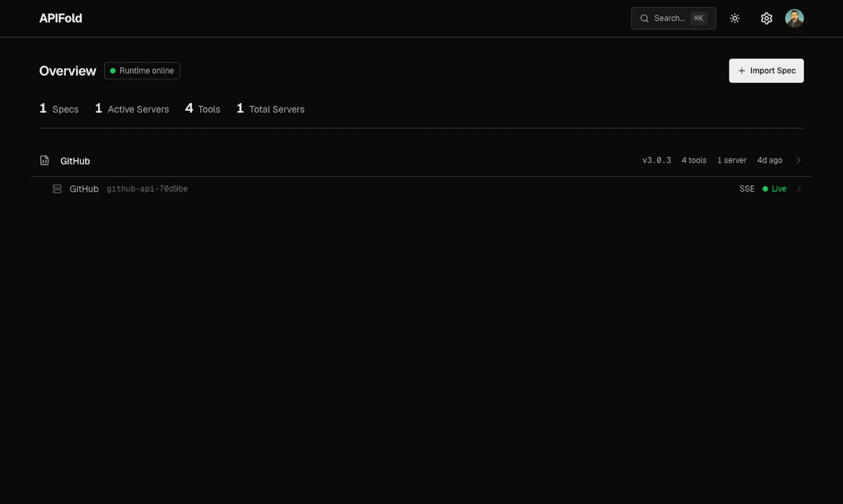Click the 4d ago timestamp
The width and height of the screenshot is (843, 504).
point(769,161)
